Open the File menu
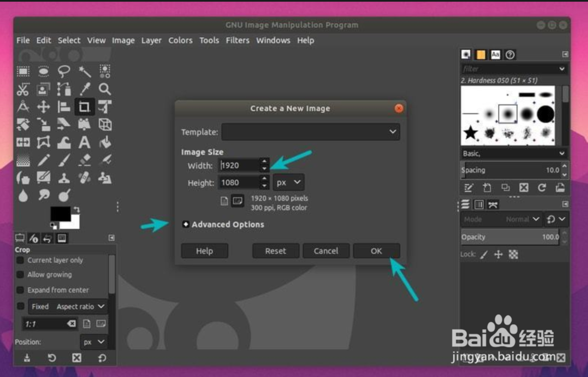Viewport: 588px width, 377px height. pyautogui.click(x=23, y=40)
